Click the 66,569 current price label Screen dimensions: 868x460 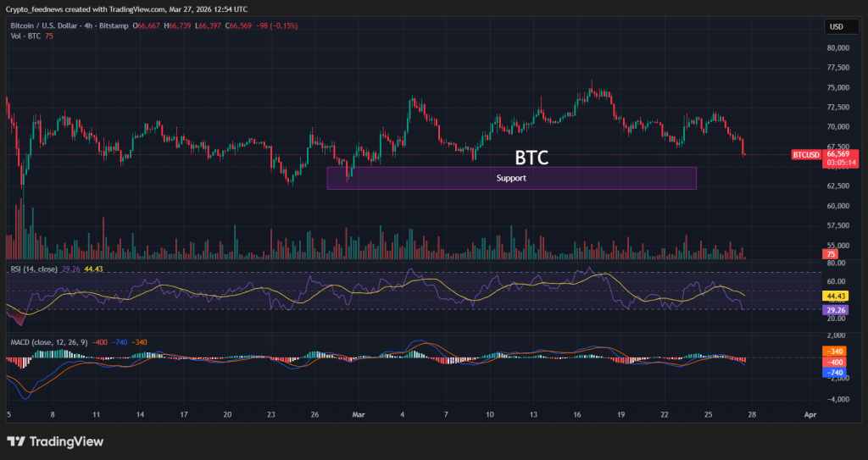838,154
